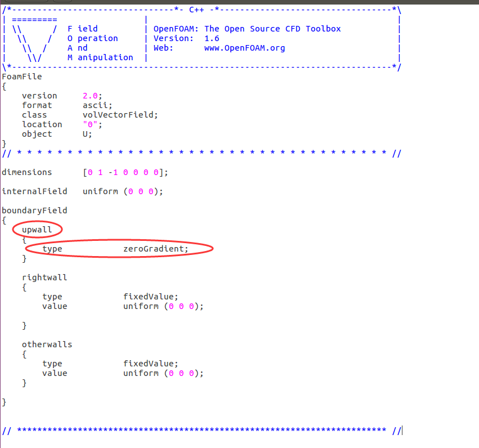Click the value keyword inside otherwalls
The image size is (479, 448).
tap(54, 373)
